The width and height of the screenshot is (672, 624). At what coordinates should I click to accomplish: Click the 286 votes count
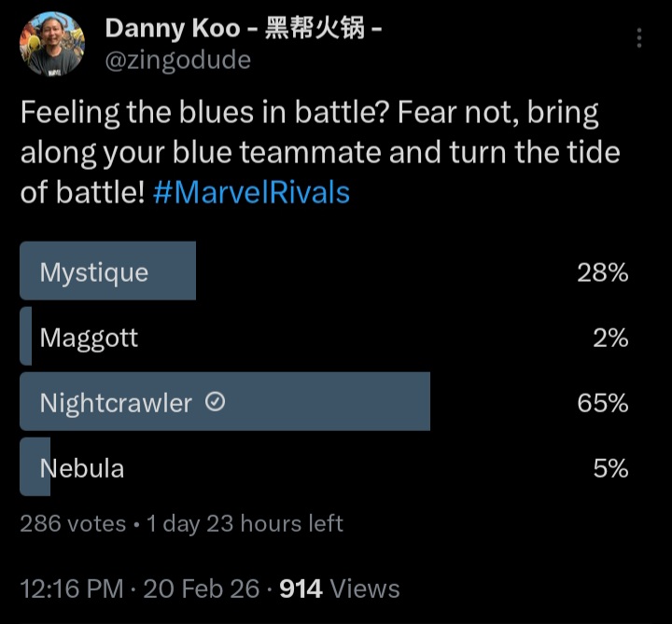coord(73,524)
